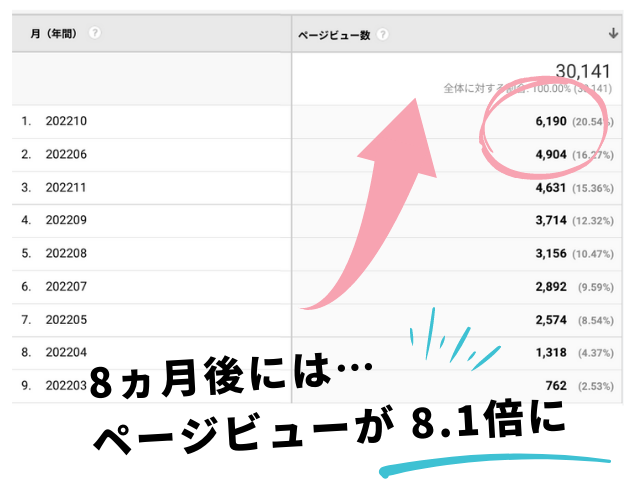
Task: Click pageview value 762
Action: 556,386
